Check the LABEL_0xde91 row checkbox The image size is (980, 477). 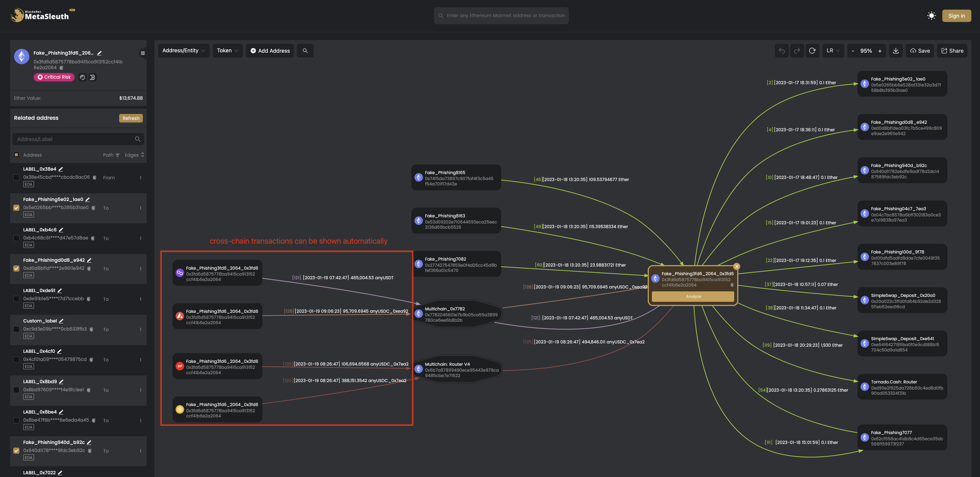click(x=16, y=299)
